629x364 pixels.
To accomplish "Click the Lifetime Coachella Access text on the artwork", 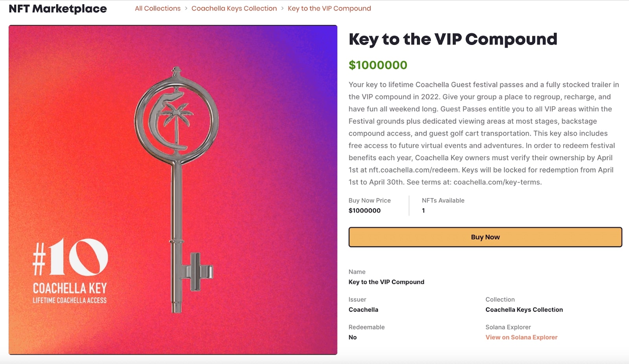I will pyautogui.click(x=70, y=300).
